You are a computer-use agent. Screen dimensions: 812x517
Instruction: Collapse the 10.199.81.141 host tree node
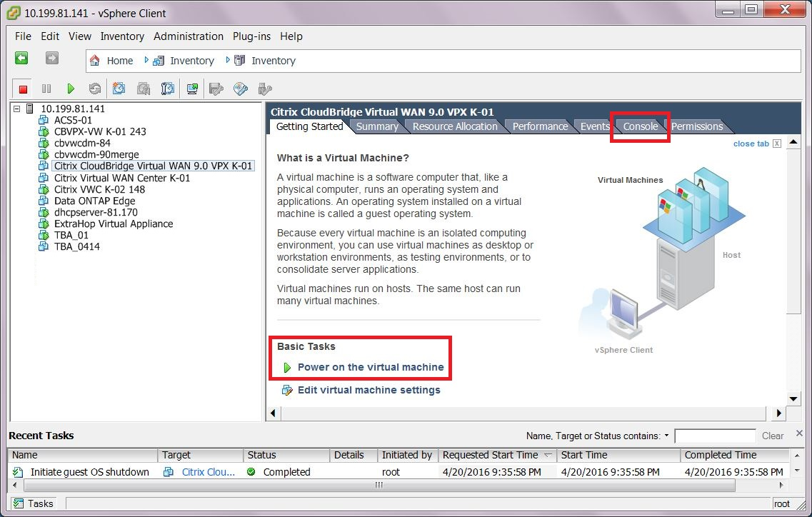point(16,109)
